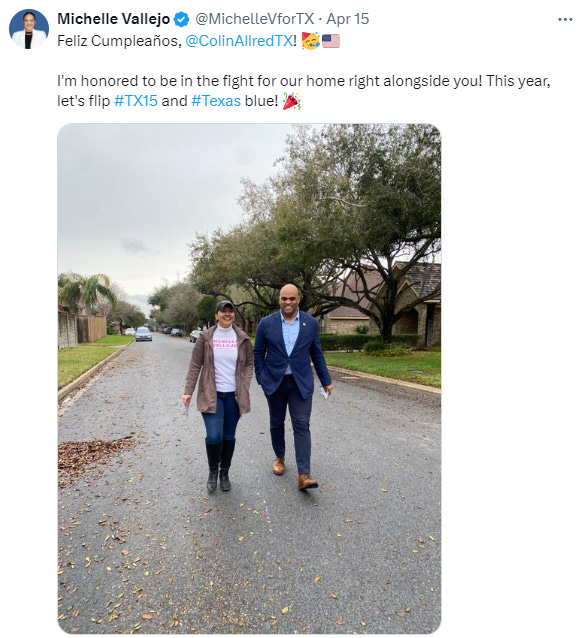Open the #TX15 hashtag
Image resolution: width=586 pixels, height=638 pixels.
136,101
